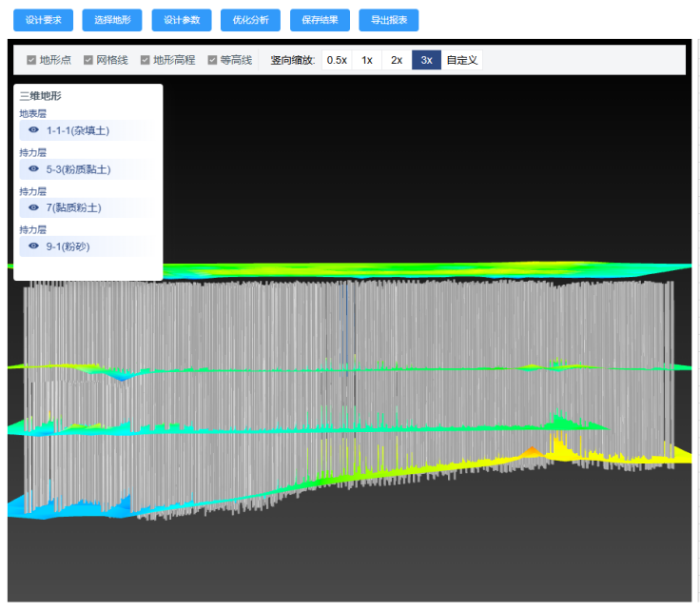700x611 pixels.
Task: Click eye icon beside 9-1(粉砂)
Action: [x=34, y=246]
